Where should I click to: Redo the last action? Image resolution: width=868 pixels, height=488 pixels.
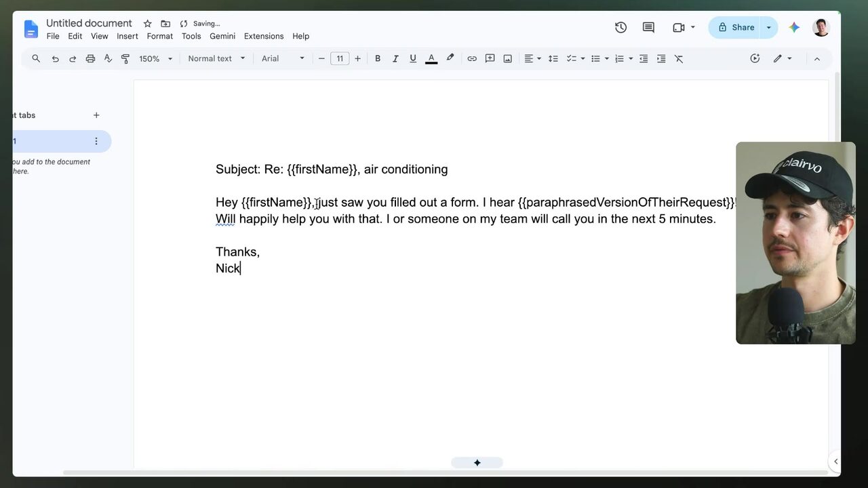(x=73, y=59)
